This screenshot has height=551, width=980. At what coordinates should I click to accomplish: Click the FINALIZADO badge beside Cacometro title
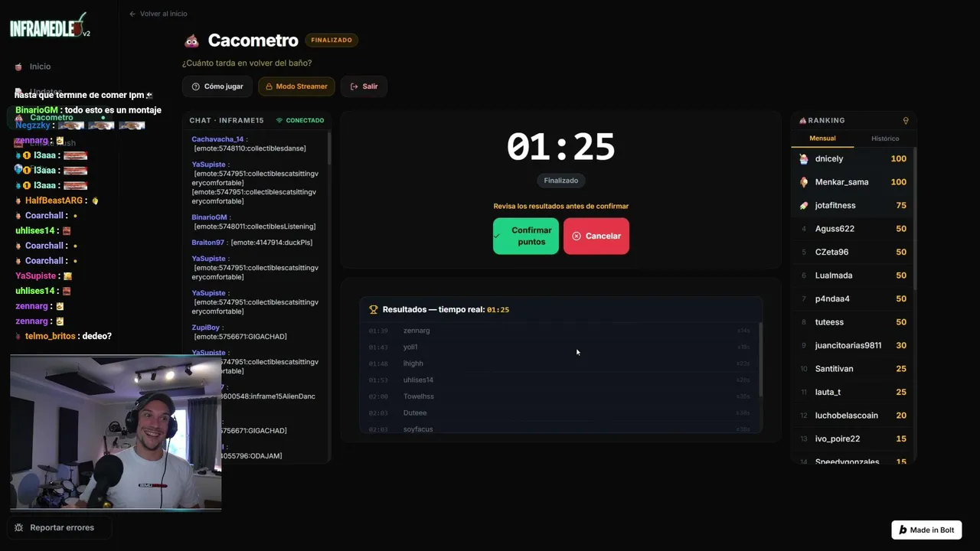pos(332,40)
